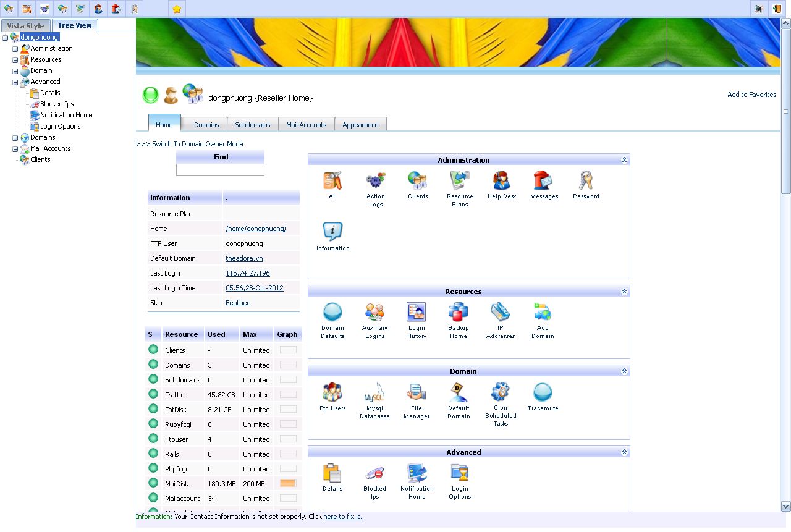Open Resource Plans in Administration
The width and height of the screenshot is (791, 532).
459,181
